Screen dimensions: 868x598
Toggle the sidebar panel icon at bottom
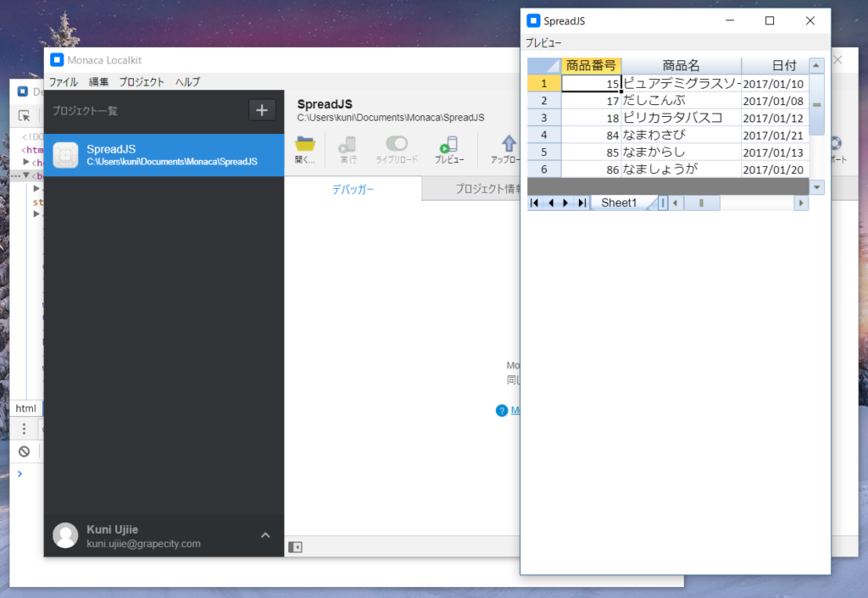[295, 547]
